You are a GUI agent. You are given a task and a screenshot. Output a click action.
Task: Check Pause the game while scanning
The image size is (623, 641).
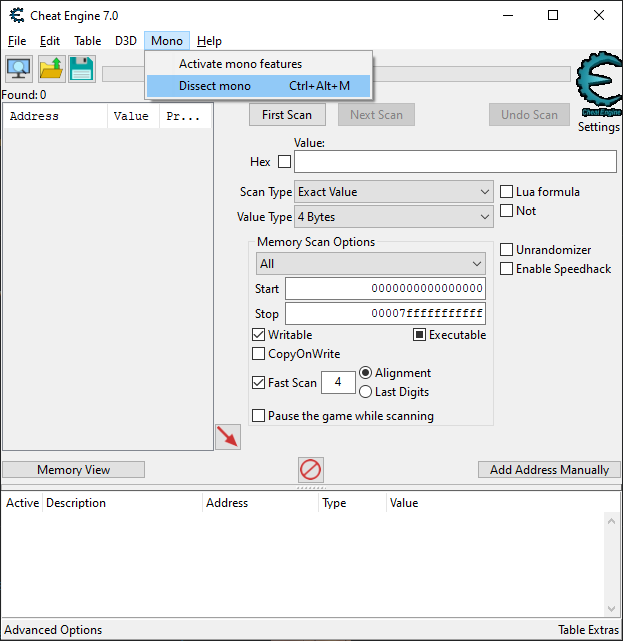[x=258, y=416]
